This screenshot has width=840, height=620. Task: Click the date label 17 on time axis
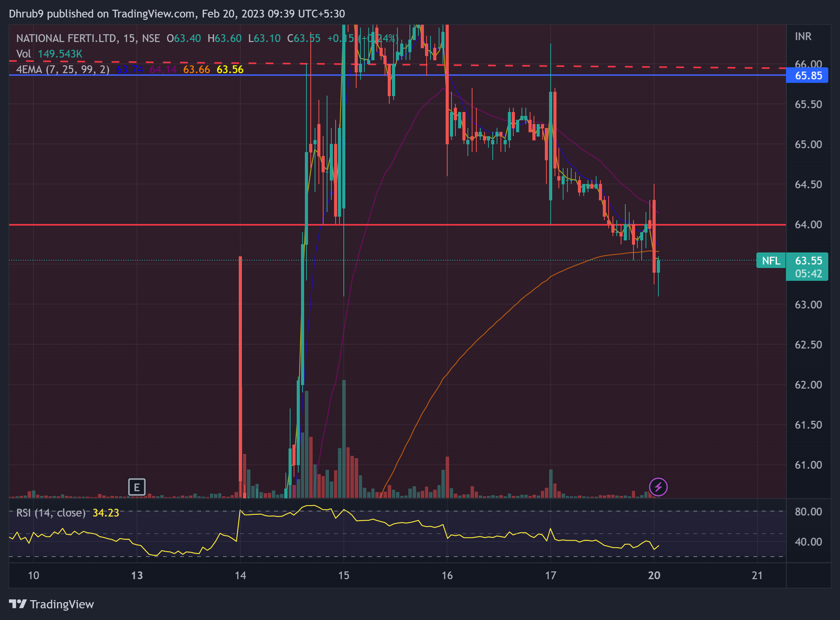551,575
